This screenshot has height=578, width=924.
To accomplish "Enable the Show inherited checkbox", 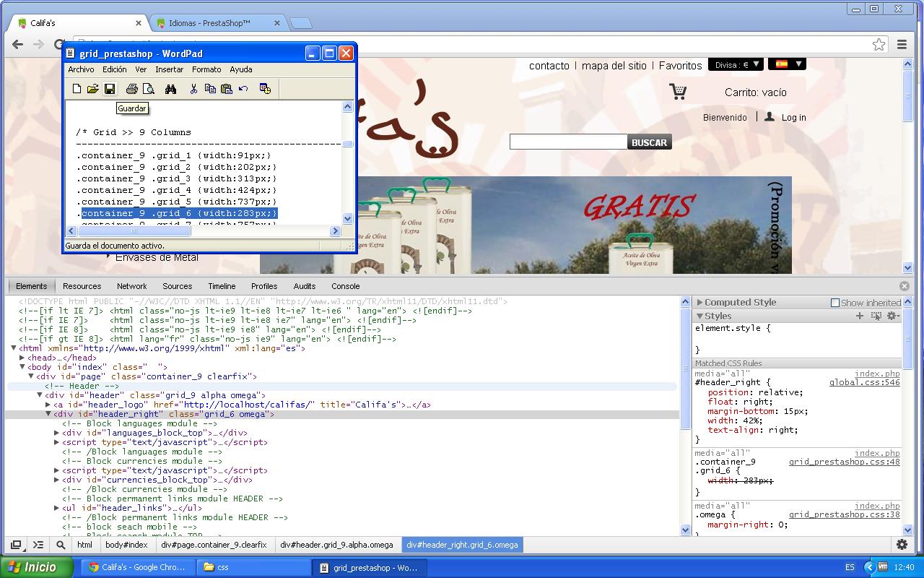I will coord(835,303).
